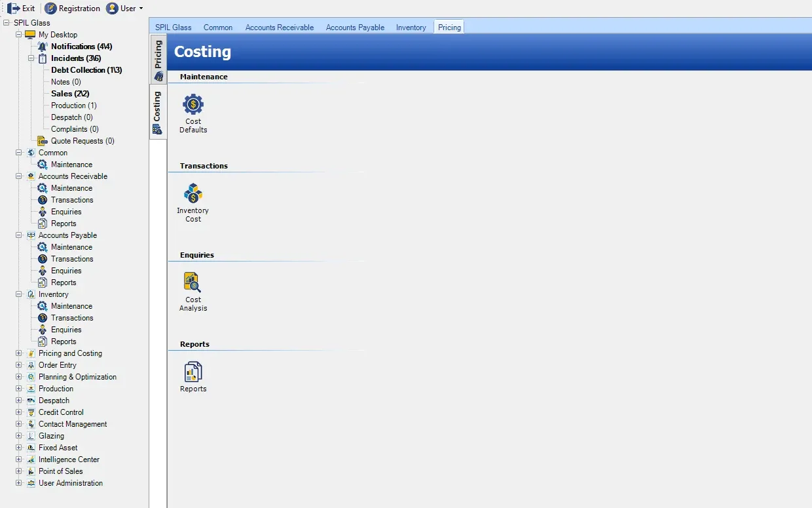Click the Exit toolbar icon
The width and height of the screenshot is (812, 508).
click(13, 9)
